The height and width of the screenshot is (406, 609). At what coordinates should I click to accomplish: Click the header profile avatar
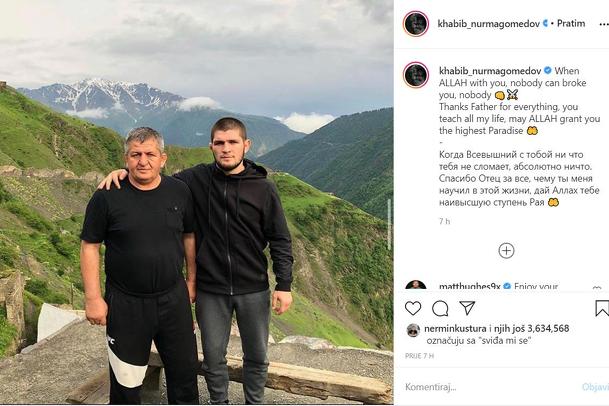416,24
